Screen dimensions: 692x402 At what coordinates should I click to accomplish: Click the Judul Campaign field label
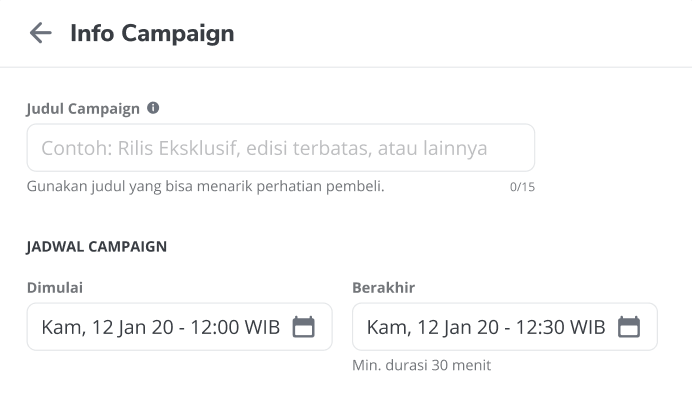(83, 109)
